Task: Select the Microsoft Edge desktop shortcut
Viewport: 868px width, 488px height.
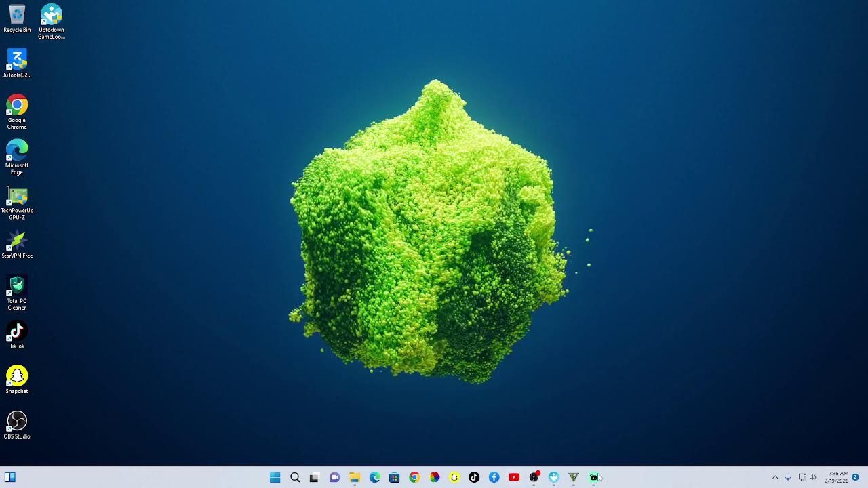Action: [17, 157]
